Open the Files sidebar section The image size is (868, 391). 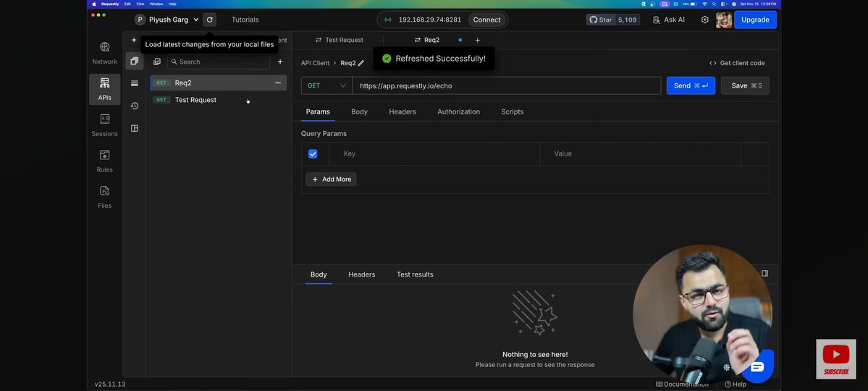pyautogui.click(x=105, y=197)
